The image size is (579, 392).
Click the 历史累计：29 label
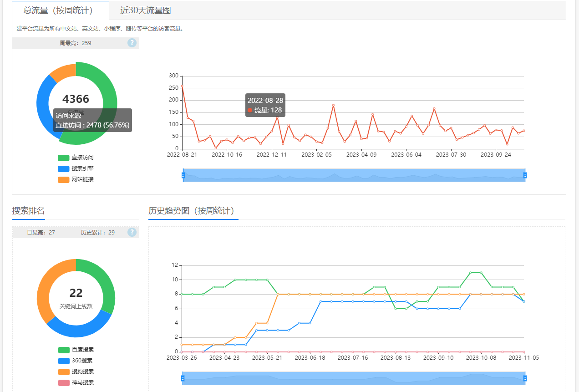click(x=98, y=233)
